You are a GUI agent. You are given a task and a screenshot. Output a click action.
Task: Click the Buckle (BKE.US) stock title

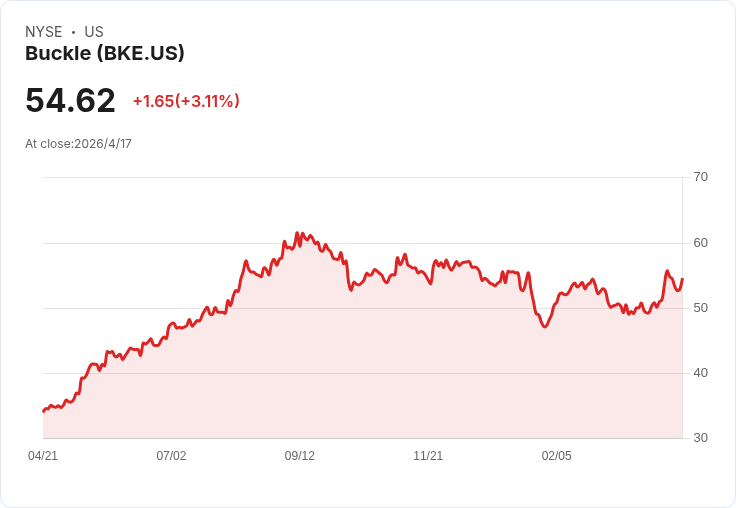point(105,53)
